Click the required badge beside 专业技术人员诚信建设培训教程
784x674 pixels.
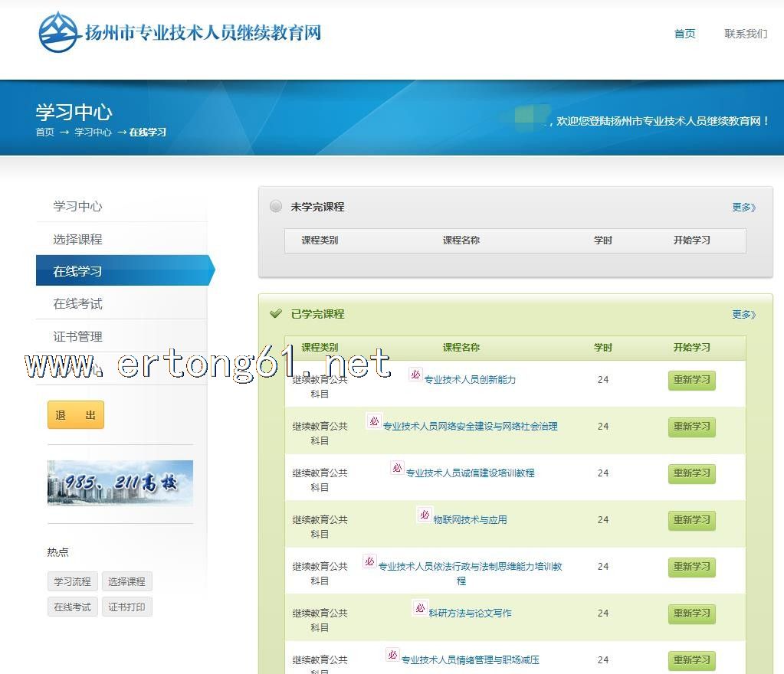pos(397,468)
